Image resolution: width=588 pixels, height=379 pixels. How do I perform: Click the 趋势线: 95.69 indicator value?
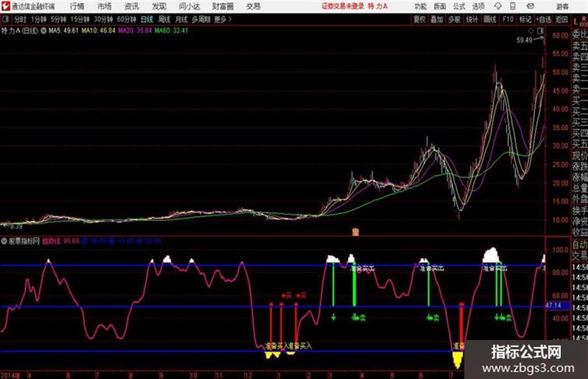pos(61,241)
